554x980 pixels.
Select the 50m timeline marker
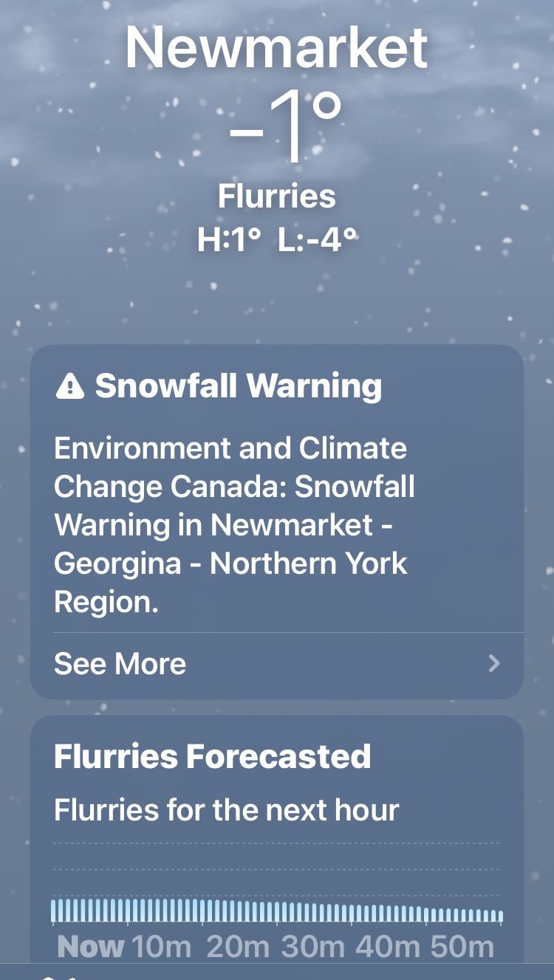463,947
